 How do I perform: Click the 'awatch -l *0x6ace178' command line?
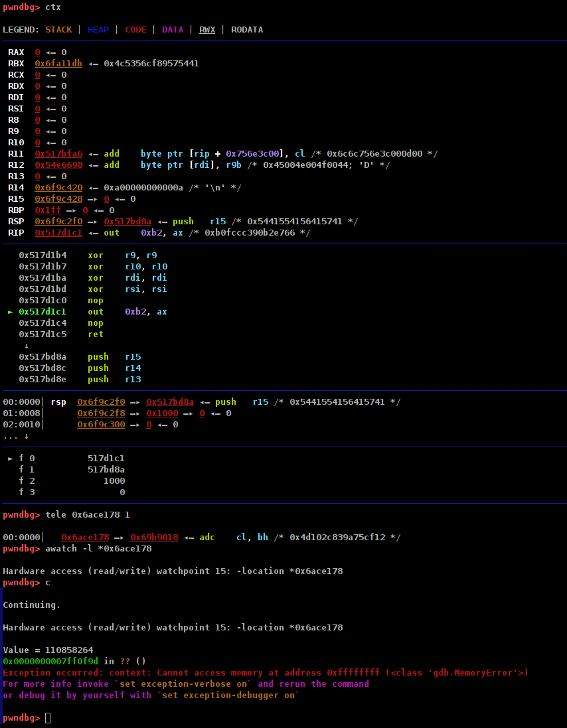(x=98, y=549)
